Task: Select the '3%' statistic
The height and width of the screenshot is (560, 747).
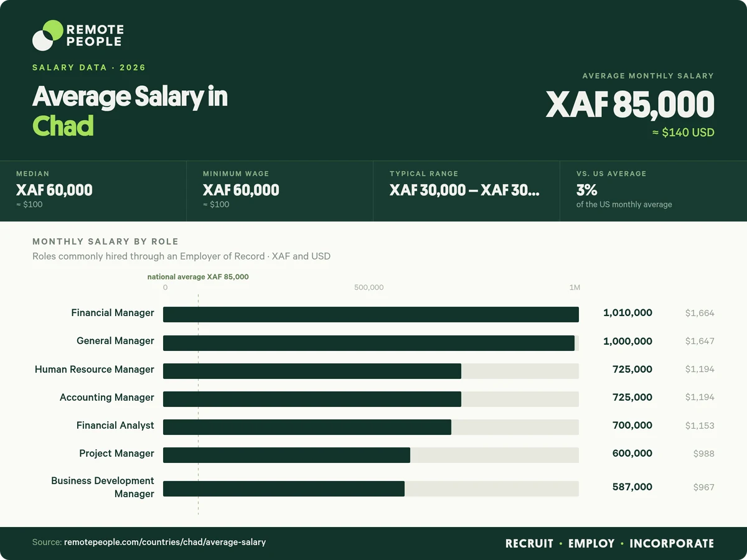Action: pos(587,190)
